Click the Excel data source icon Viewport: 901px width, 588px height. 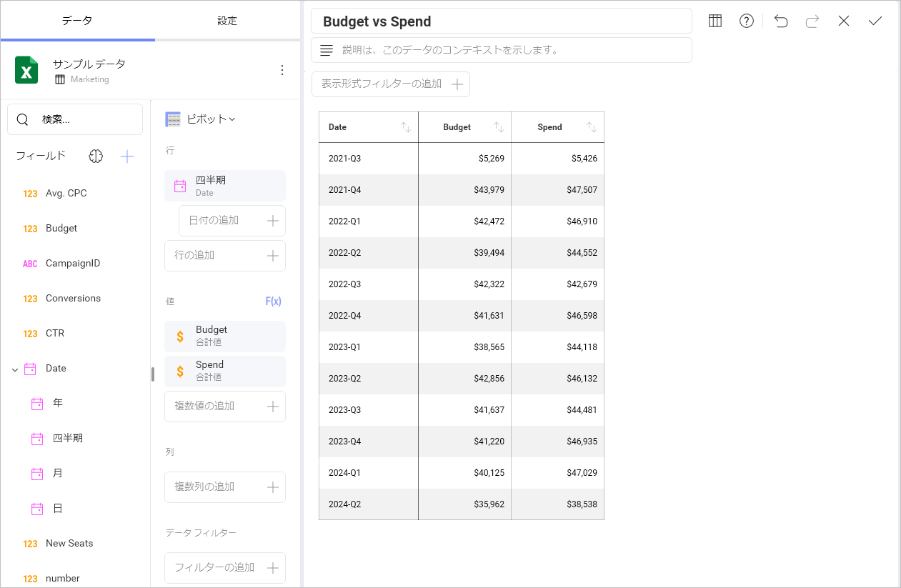[26, 70]
